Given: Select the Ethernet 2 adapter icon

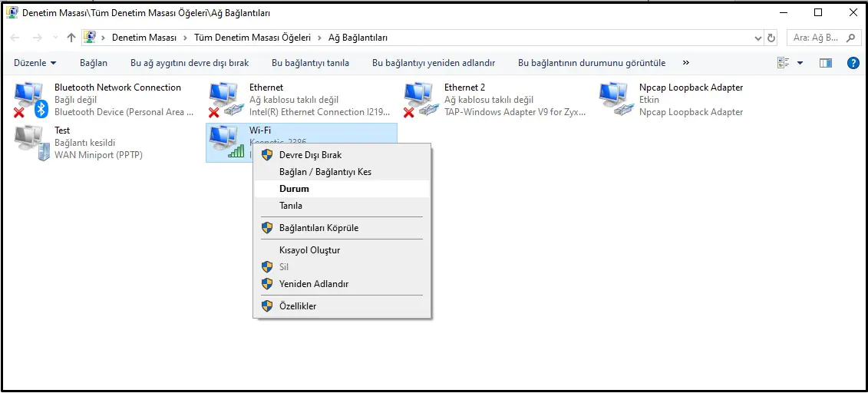Looking at the screenshot, I should pos(421,100).
